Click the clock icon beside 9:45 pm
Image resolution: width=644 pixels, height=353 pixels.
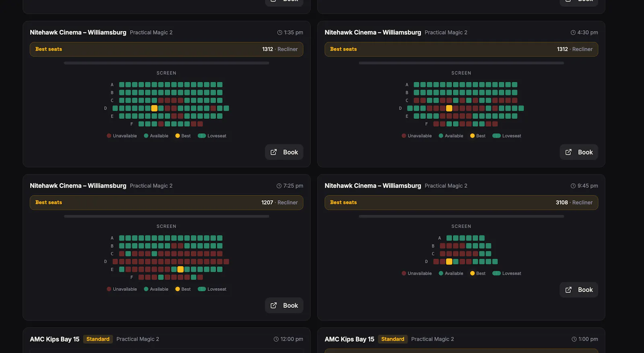click(x=573, y=186)
